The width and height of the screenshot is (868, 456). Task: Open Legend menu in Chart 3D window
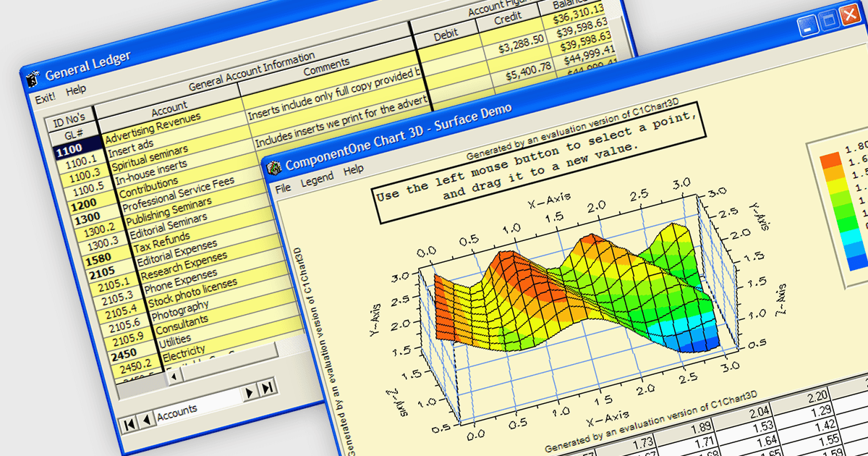[x=317, y=178]
